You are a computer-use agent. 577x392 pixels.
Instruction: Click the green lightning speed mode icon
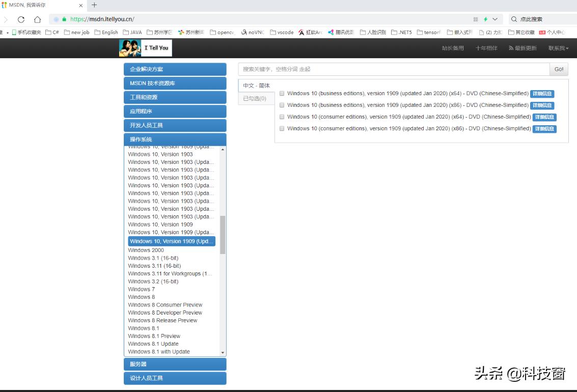[486, 19]
